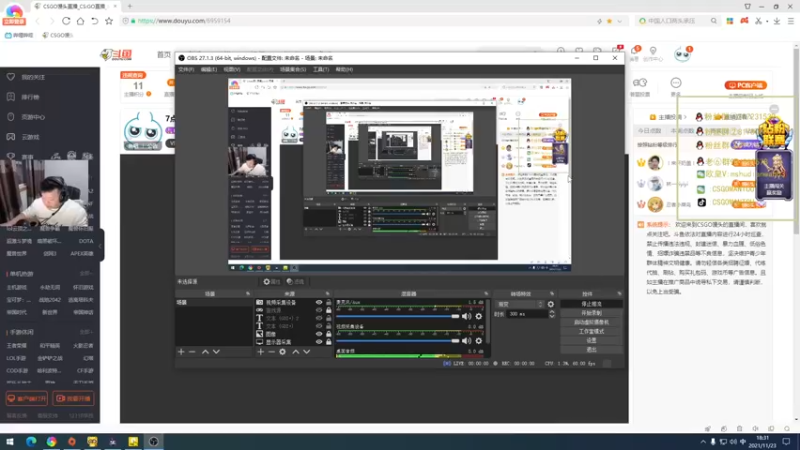Viewport: 800px width, 450px height.
Task: Click the source Properties button above the OBS panels
Action: 271,282
